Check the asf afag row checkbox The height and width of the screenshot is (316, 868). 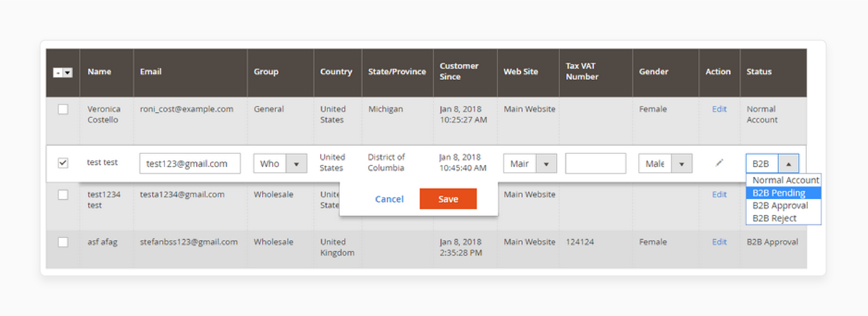tap(63, 242)
